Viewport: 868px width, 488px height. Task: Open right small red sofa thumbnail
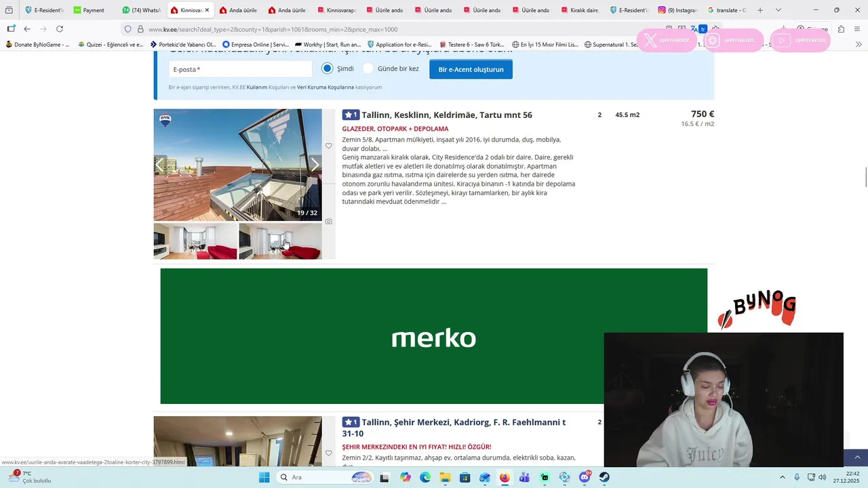[280, 241]
